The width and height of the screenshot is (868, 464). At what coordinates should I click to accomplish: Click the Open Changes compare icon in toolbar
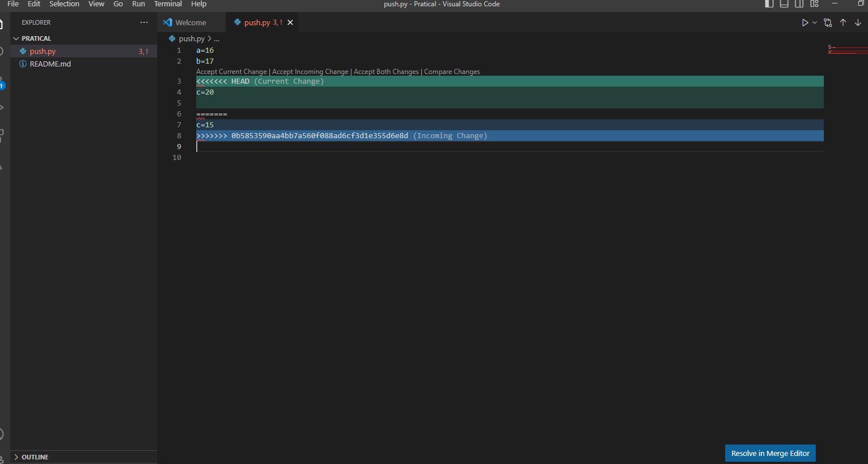pos(828,22)
